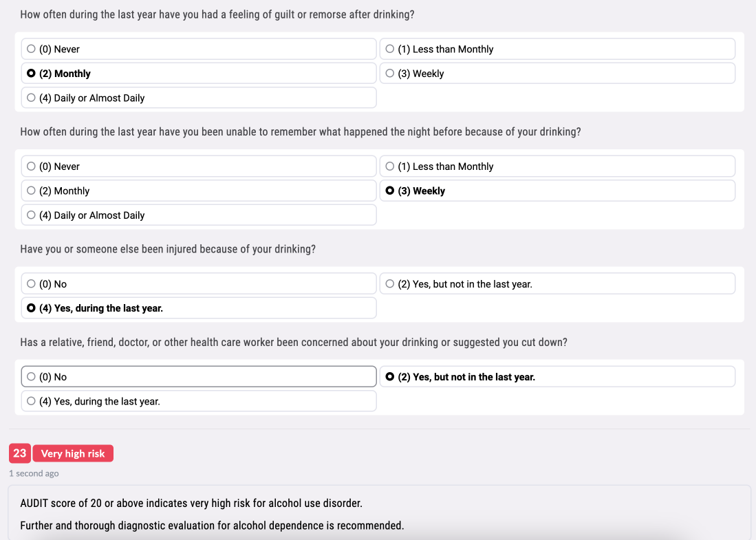This screenshot has width=756, height=540.
Task: Click the "Very high risk" label
Action: pos(73,453)
